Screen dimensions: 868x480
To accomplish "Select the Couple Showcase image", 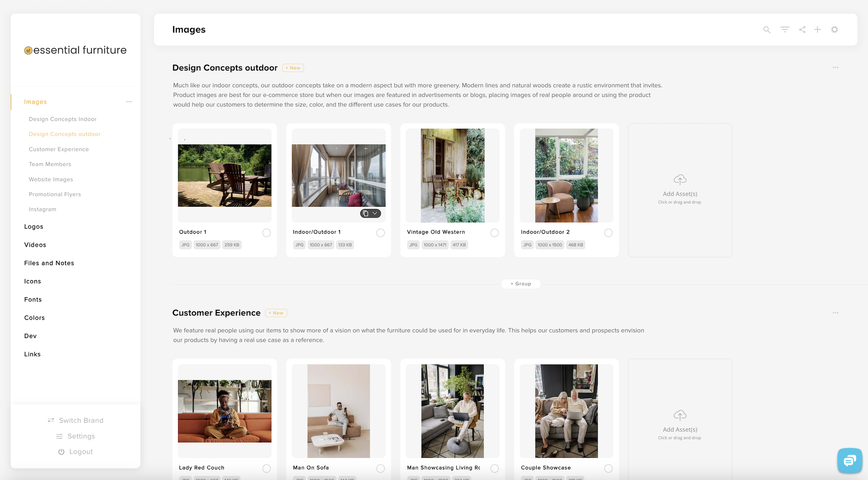I will pyautogui.click(x=609, y=469).
